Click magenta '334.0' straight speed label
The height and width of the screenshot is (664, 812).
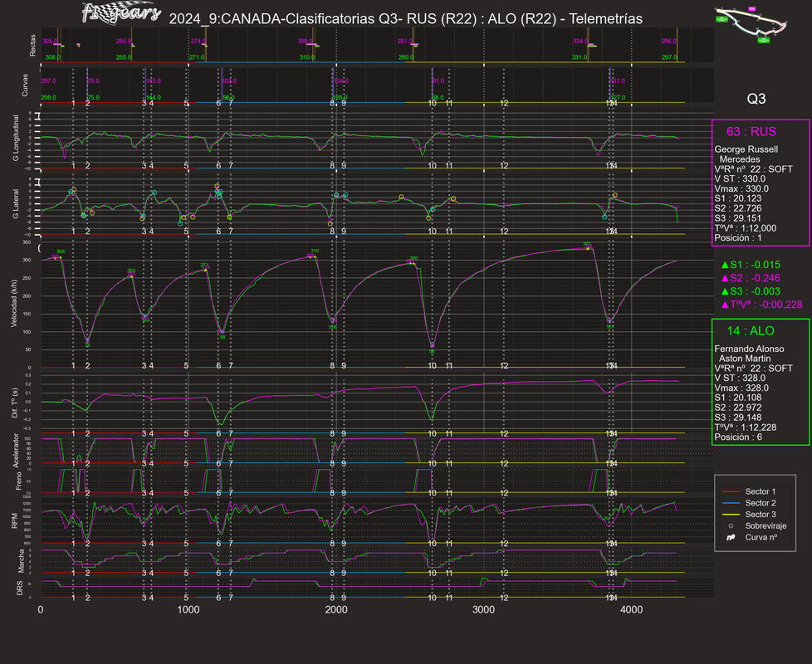[580, 41]
